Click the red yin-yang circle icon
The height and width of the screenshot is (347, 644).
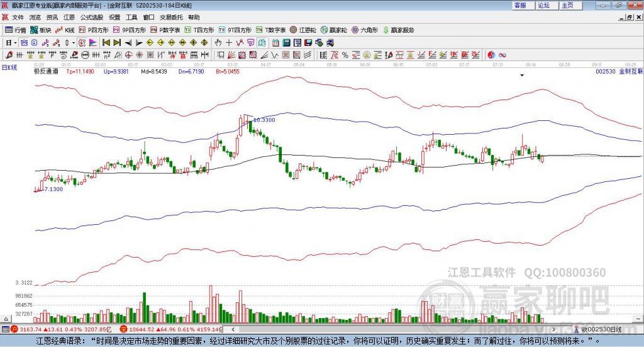point(491,55)
